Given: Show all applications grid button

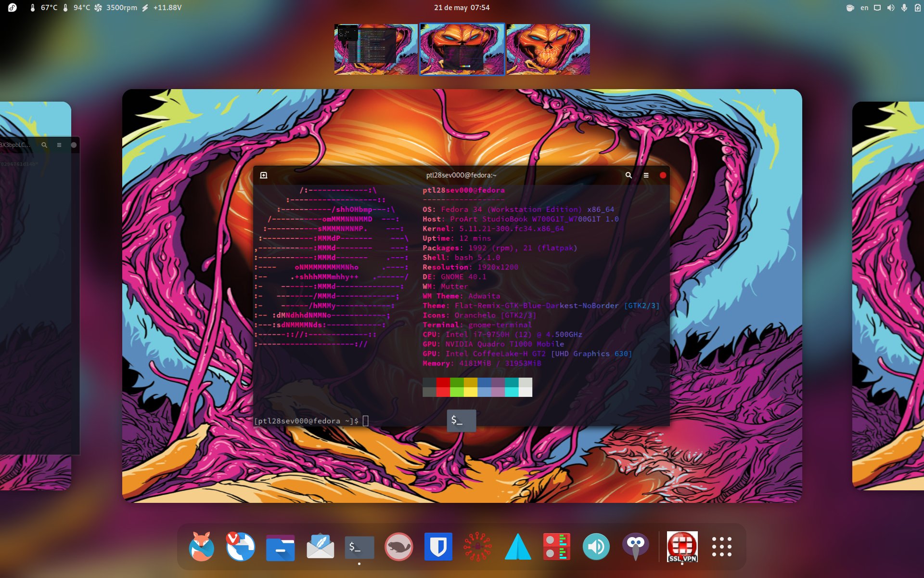Looking at the screenshot, I should click(722, 547).
